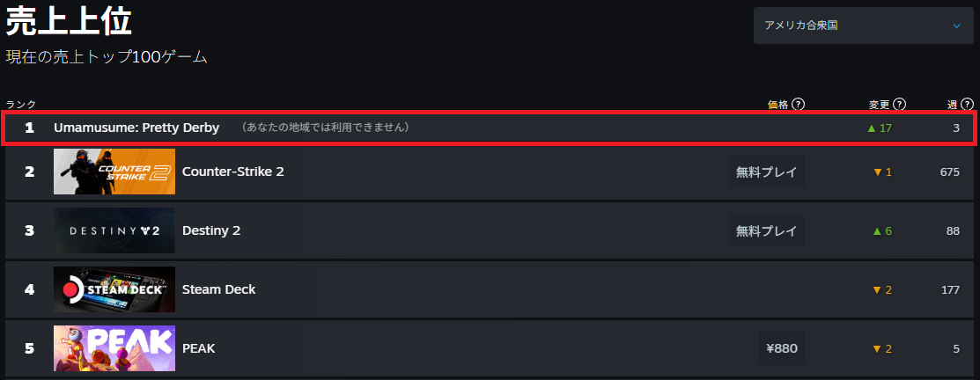980x380 pixels.
Task: Select the Destiny 2 title text
Action: 211,230
